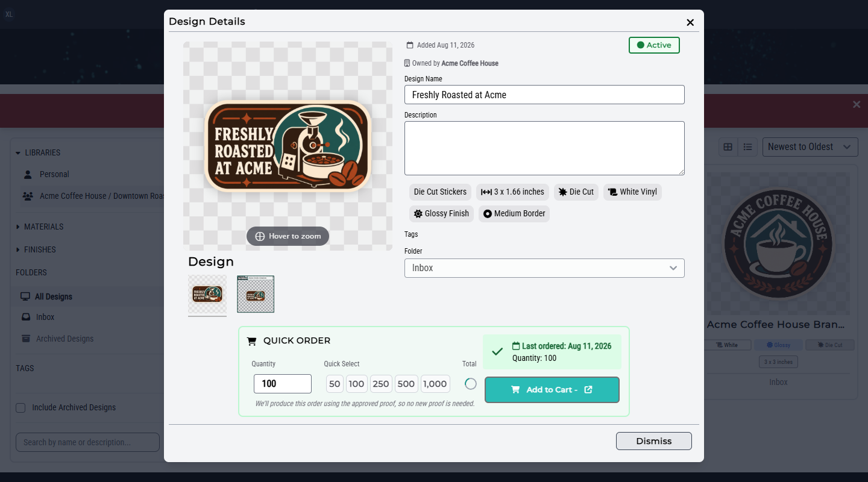
Task: Click the 3 x 1.66 inches size chip
Action: point(512,192)
